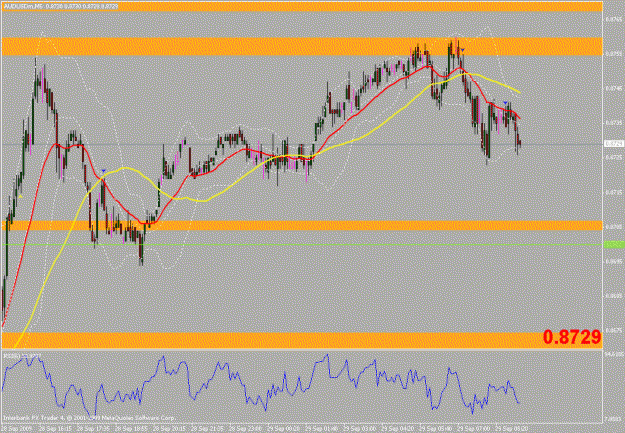Click the green horizontal level line
Viewport: 625px width, 433px height.
click(x=301, y=244)
